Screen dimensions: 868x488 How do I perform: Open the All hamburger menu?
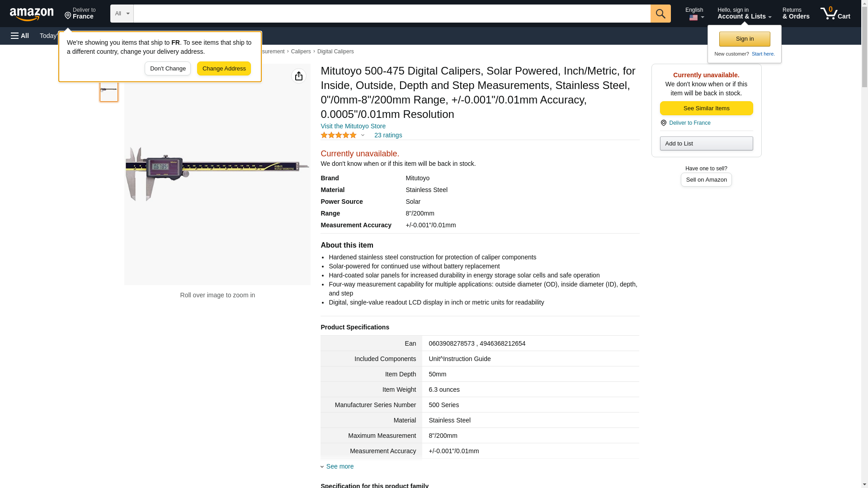[20, 36]
